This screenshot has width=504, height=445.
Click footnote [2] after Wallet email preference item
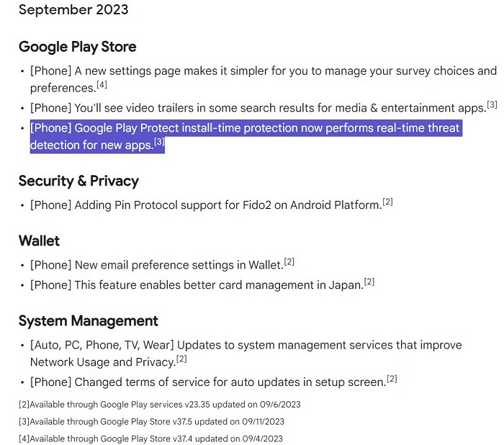[289, 262]
